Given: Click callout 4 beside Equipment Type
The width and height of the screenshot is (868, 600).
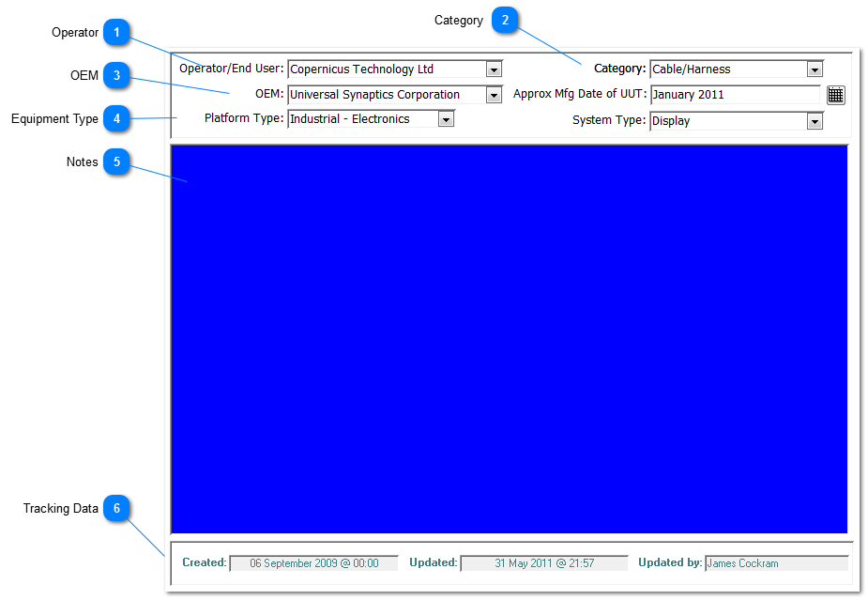Looking at the screenshot, I should [116, 119].
